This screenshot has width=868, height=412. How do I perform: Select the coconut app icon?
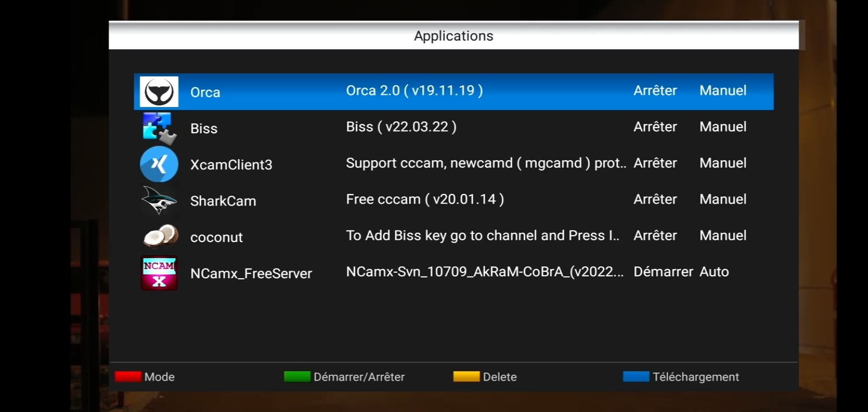click(160, 236)
